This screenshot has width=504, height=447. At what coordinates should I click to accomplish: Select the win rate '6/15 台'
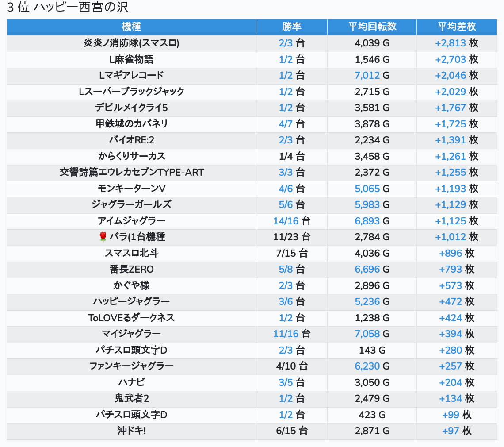(x=292, y=431)
